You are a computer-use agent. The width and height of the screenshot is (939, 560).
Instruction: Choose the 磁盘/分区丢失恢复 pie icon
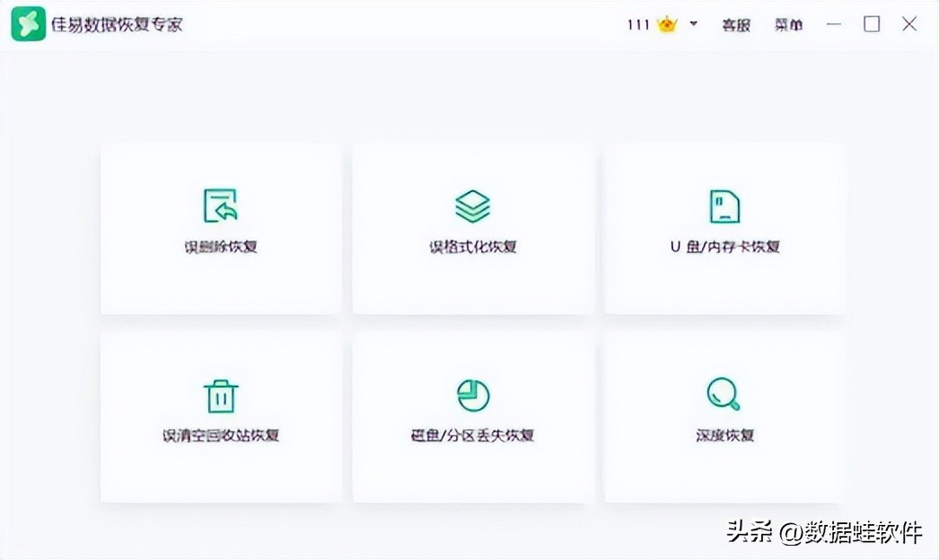pos(473,395)
